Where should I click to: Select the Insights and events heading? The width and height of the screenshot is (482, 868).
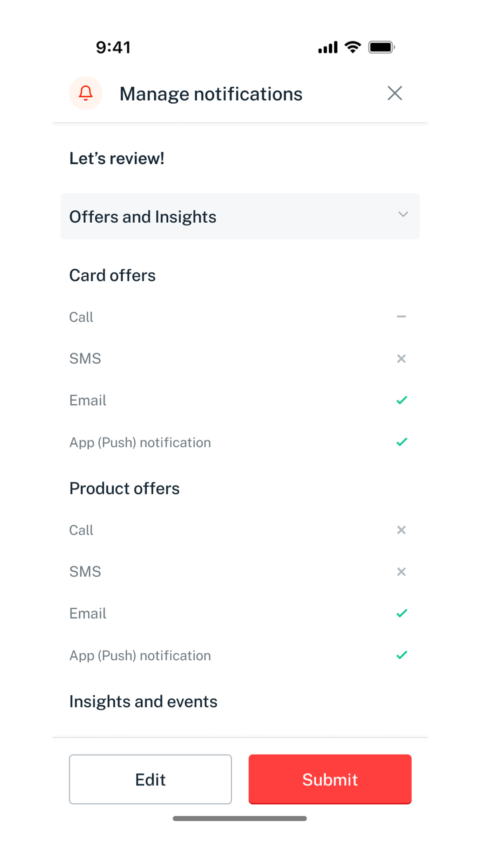point(143,702)
